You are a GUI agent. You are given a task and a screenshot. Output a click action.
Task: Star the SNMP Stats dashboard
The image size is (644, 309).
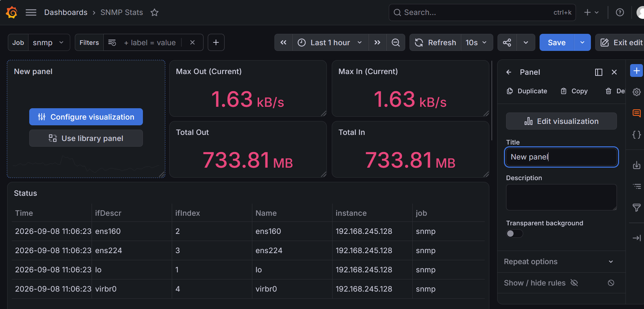154,12
